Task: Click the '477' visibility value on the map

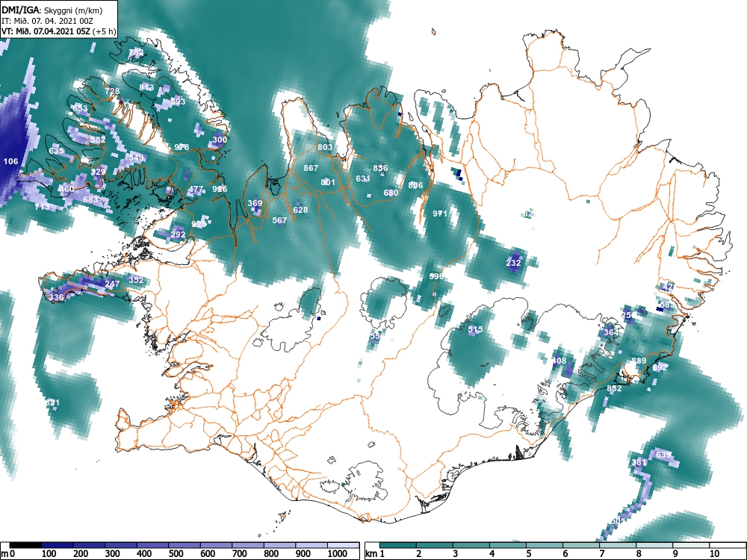Action: pos(196,189)
